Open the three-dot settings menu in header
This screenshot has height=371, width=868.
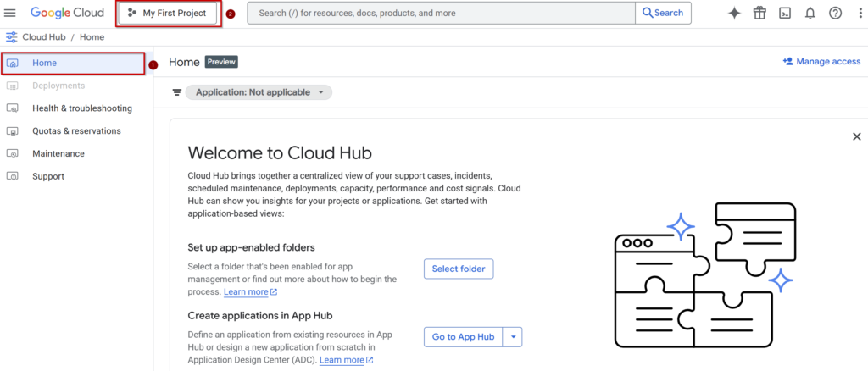point(860,14)
